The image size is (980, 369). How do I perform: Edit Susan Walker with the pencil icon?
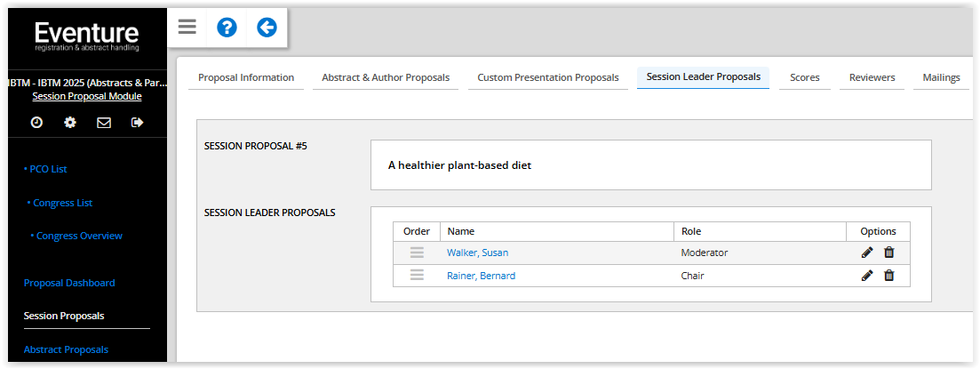(867, 253)
